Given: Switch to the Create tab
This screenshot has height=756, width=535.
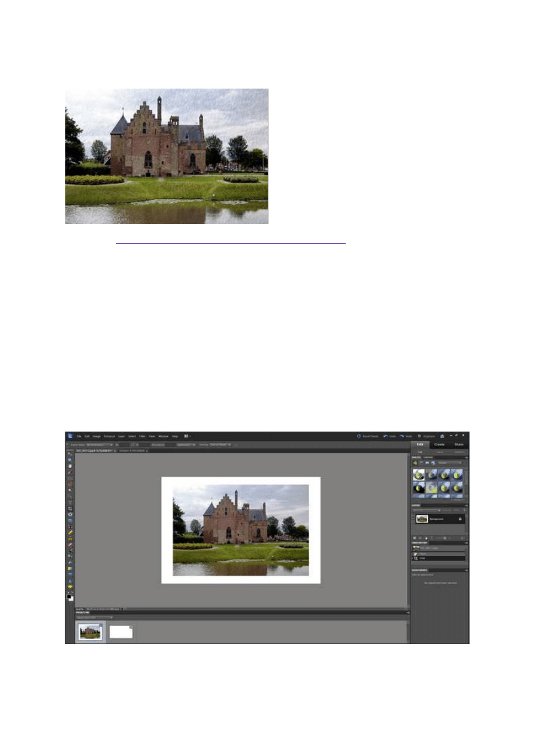Looking at the screenshot, I should click(x=439, y=444).
